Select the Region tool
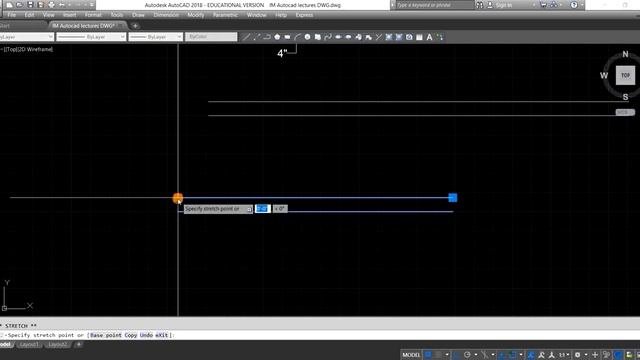Screen dimensions: 640x360 409,37
